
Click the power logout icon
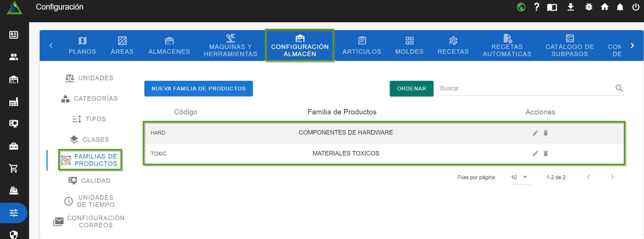click(x=635, y=7)
